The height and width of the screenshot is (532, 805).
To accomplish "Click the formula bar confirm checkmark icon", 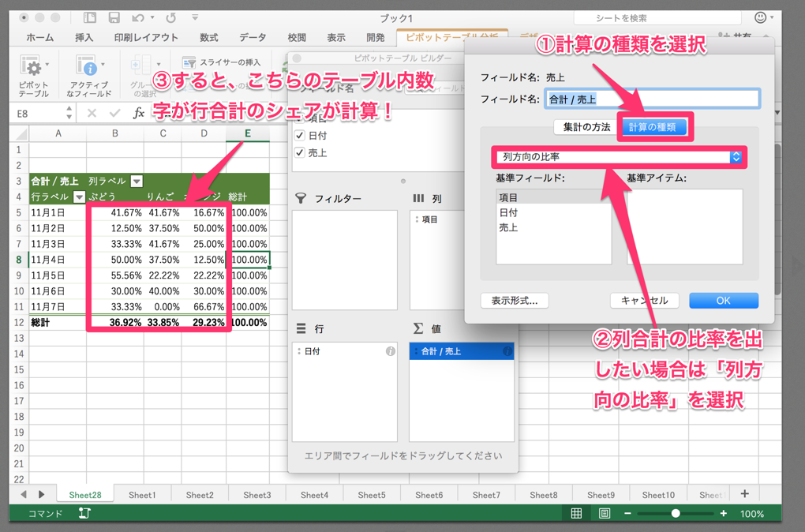I will click(115, 113).
